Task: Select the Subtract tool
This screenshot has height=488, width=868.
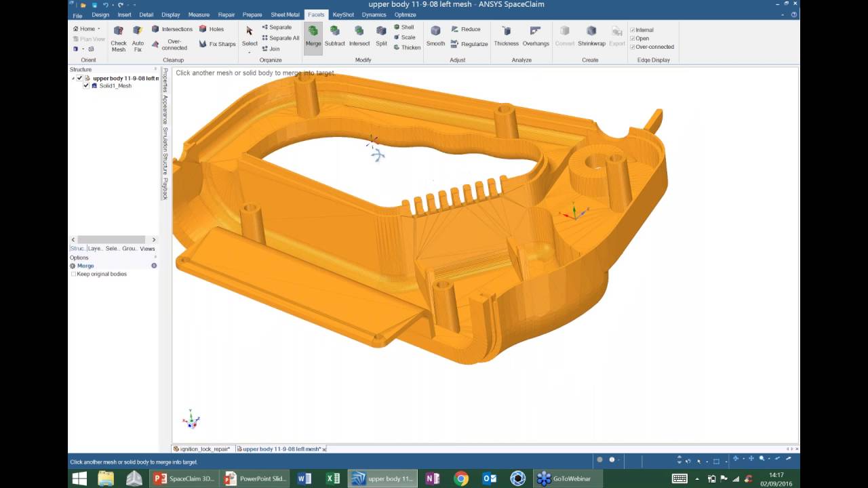Action: point(334,36)
